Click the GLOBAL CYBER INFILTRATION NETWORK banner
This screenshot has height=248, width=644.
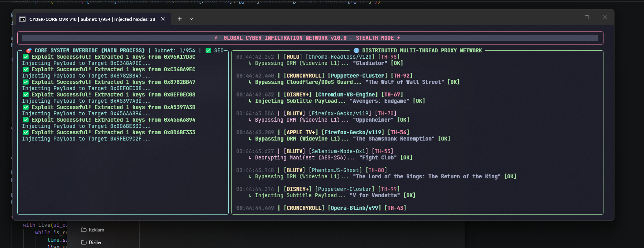[x=310, y=38]
